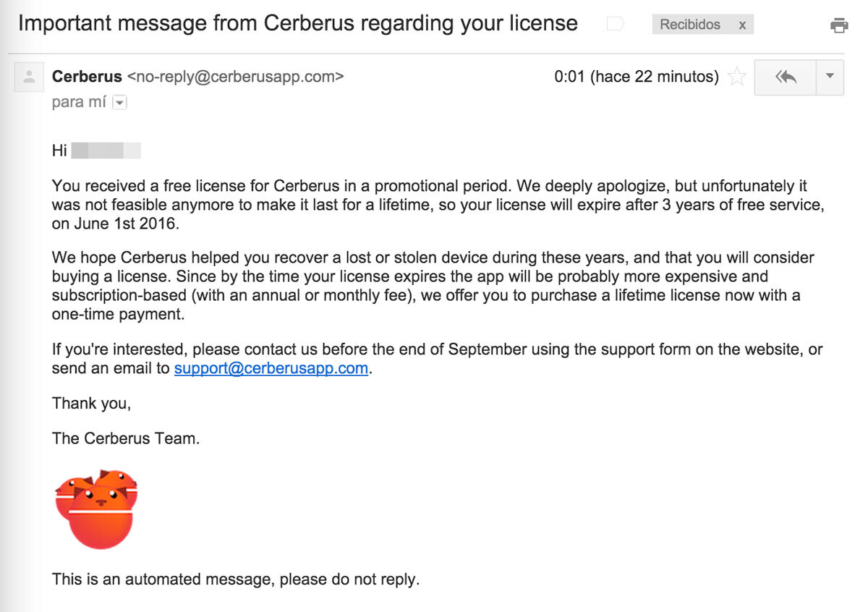
Task: Open the Recibidos label
Action: 690,25
